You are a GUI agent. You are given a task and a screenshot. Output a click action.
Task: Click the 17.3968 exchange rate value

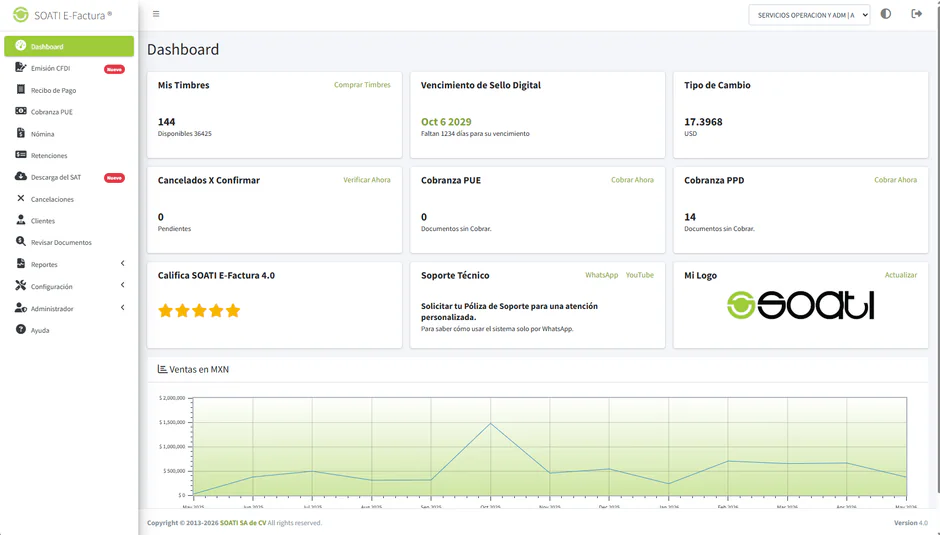[703, 122]
